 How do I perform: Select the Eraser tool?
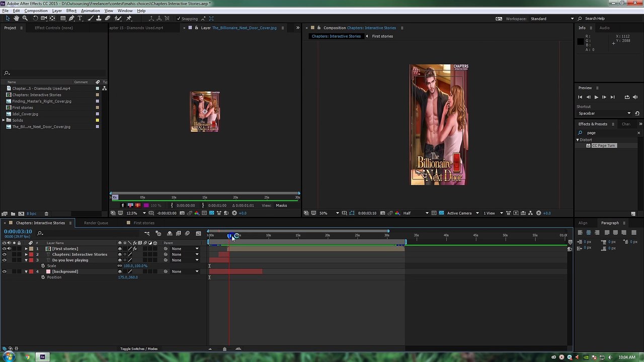click(x=108, y=19)
